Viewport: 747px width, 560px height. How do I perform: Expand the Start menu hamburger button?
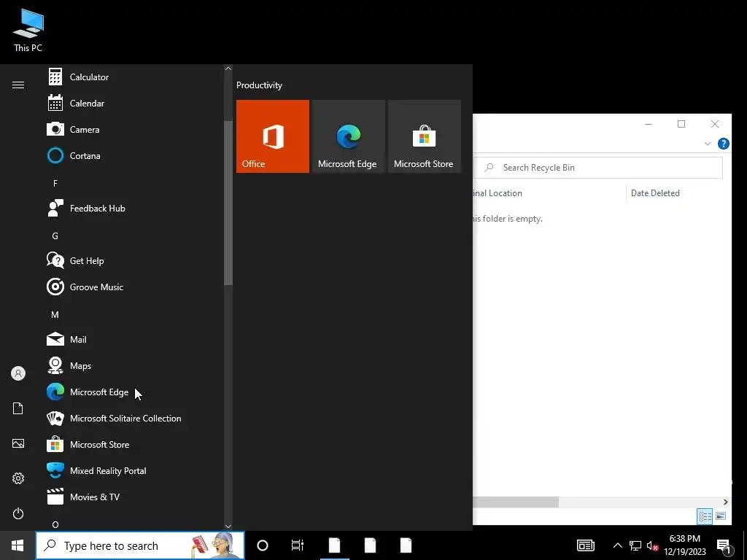[x=18, y=85]
